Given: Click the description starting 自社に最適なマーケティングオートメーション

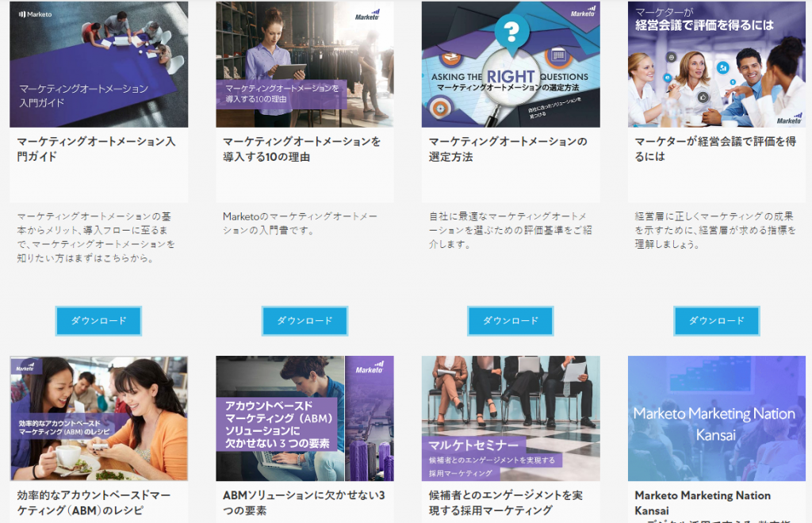Looking at the screenshot, I should [x=510, y=230].
